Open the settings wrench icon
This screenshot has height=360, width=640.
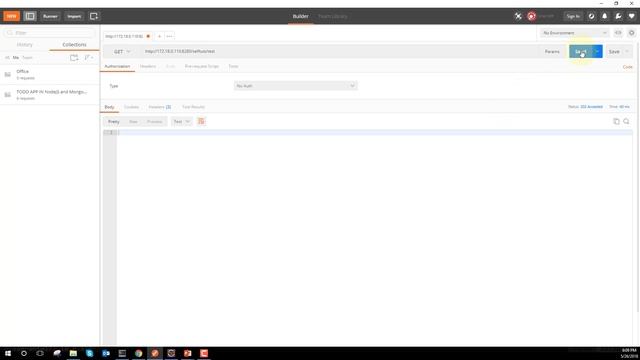coord(618,16)
